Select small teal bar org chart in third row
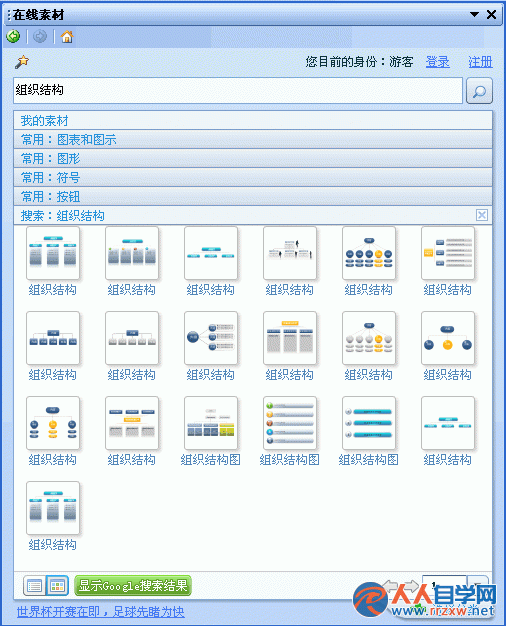This screenshot has width=506, height=626. pos(448,423)
